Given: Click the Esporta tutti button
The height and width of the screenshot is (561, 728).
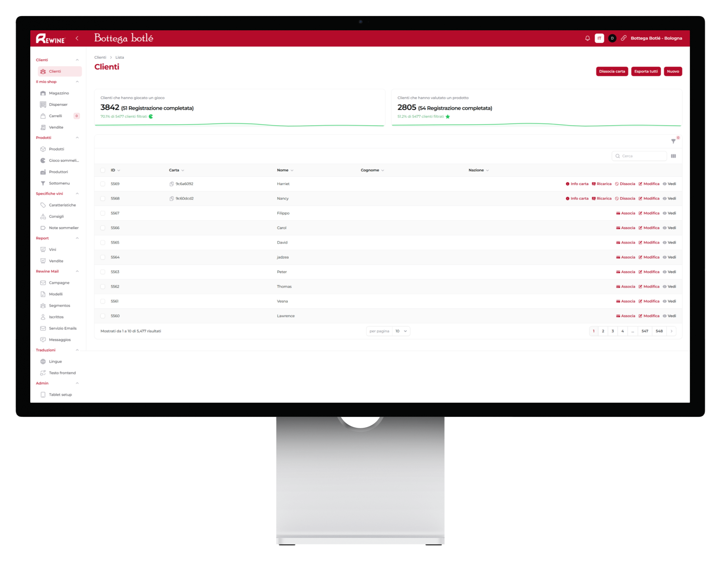Looking at the screenshot, I should click(x=645, y=71).
